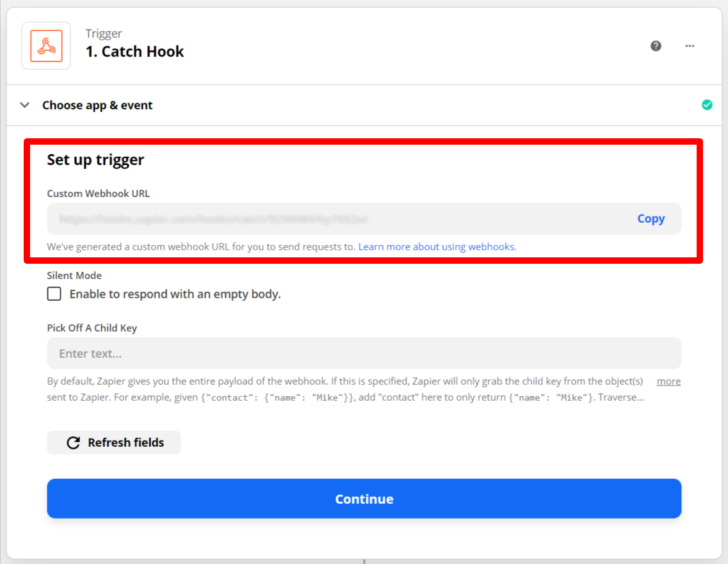Click the Trigger label above the title

(104, 33)
